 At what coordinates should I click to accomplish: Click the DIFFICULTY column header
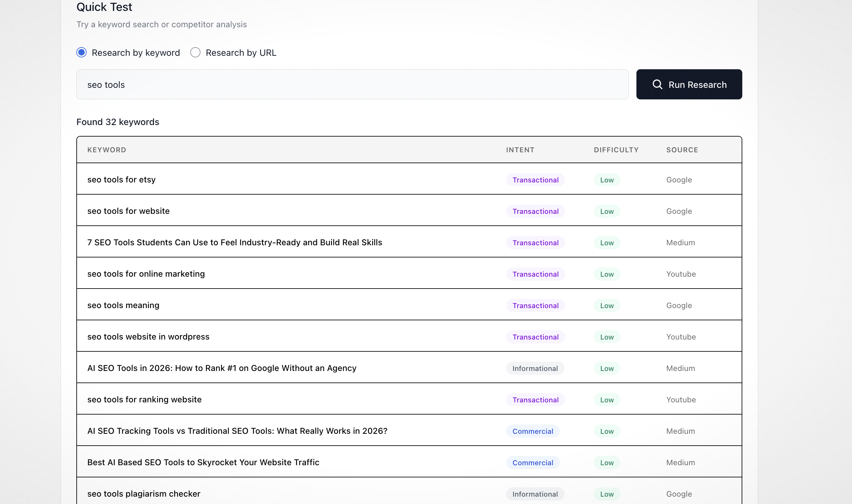click(616, 150)
